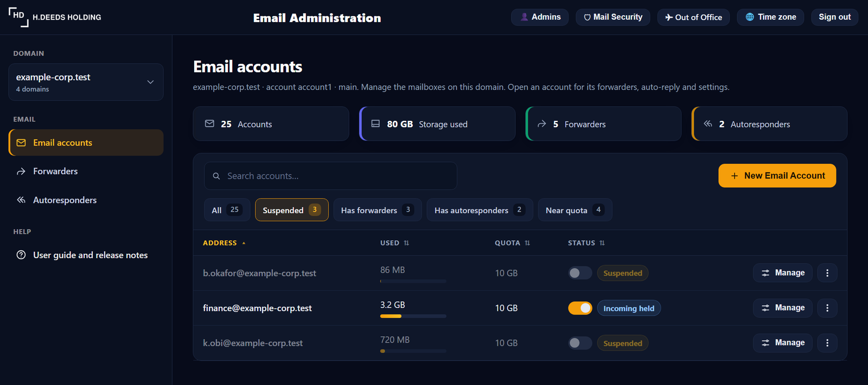The height and width of the screenshot is (385, 868).
Task: Select the Has forwarders filter tab
Action: [377, 210]
